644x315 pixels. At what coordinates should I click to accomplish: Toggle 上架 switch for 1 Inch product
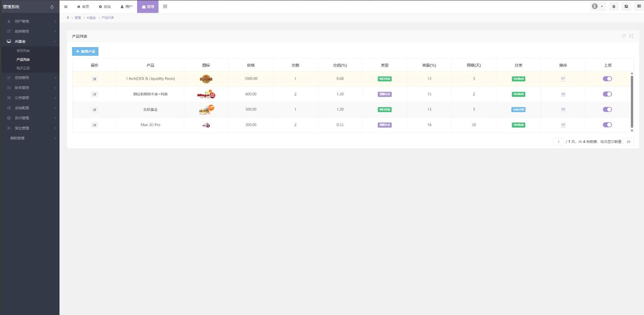(607, 79)
